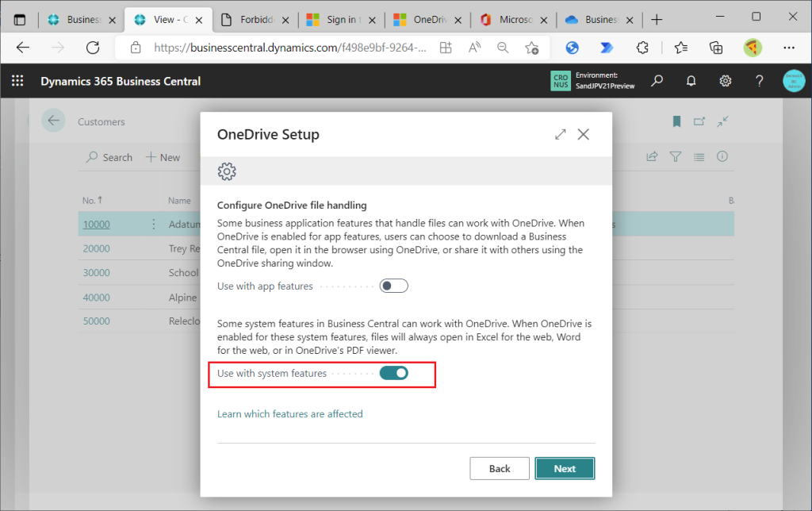The height and width of the screenshot is (511, 812).
Task: Switch to the last Business cloud tab
Action: click(599, 20)
